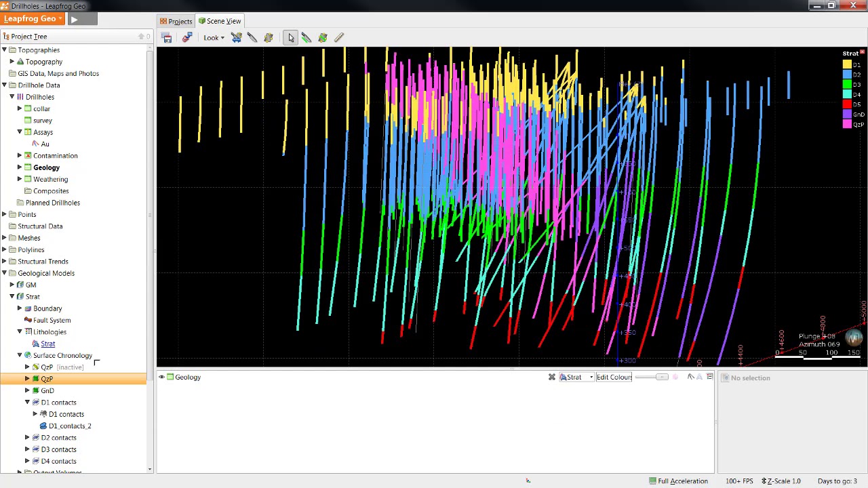Open the Look dropdown menu

[x=214, y=38]
